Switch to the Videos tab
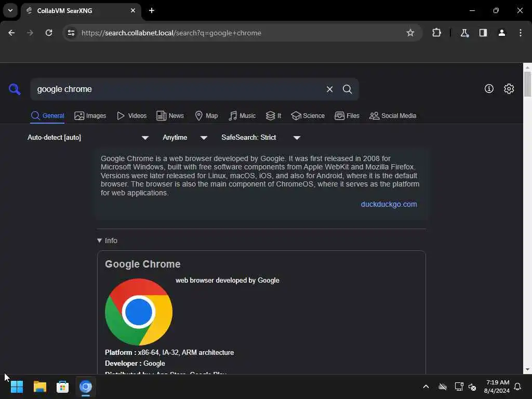Image resolution: width=532 pixels, height=399 pixels. point(131,116)
